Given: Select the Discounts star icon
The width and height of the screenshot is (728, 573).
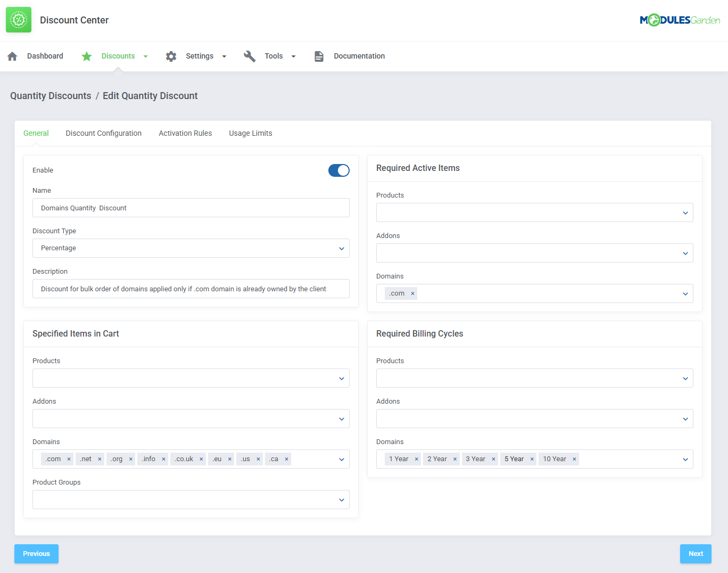Looking at the screenshot, I should pyautogui.click(x=86, y=56).
